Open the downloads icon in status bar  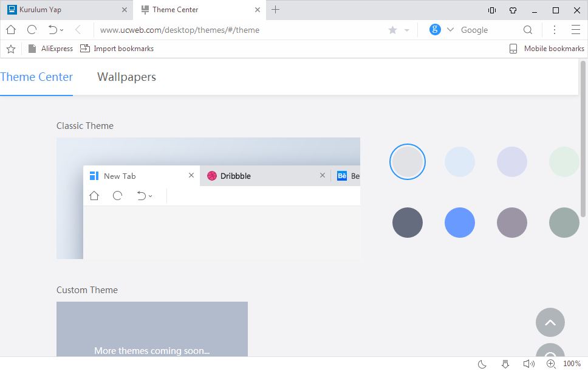[505, 364]
